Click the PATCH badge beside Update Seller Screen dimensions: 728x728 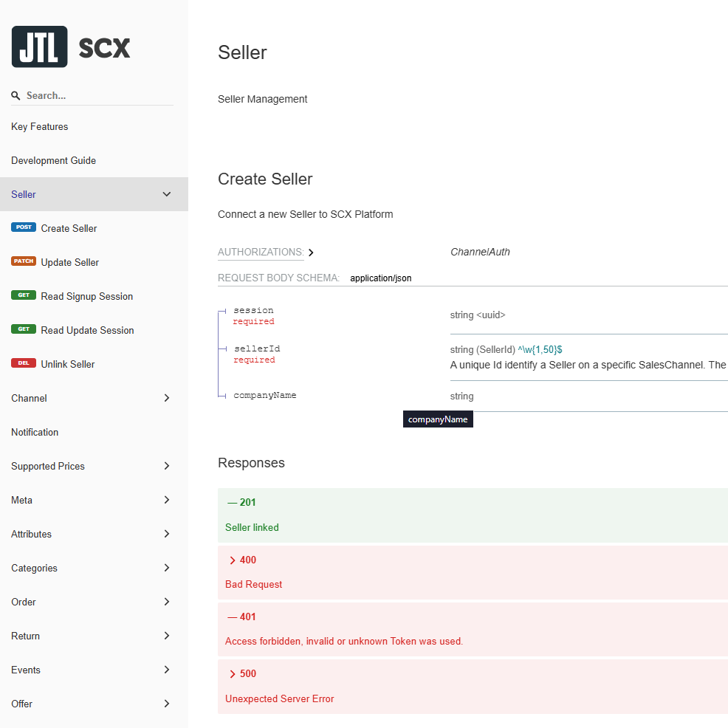tap(24, 261)
